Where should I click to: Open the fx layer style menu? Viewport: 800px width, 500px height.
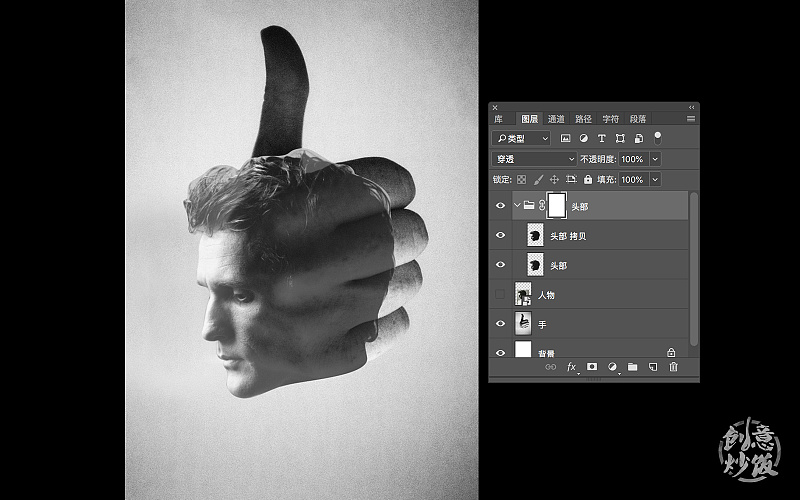[572, 367]
